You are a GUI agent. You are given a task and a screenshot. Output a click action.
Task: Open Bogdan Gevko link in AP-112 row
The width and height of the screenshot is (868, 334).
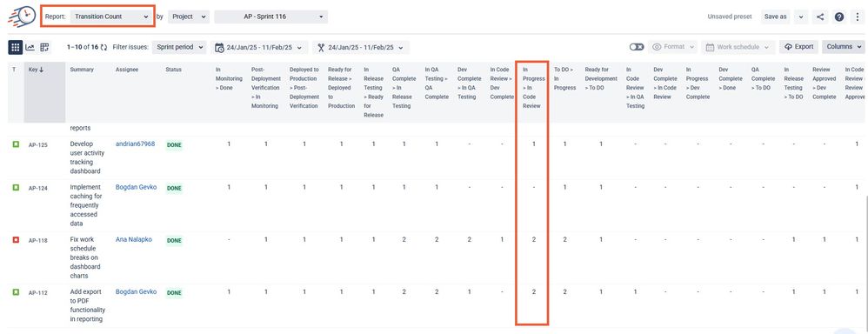pyautogui.click(x=137, y=292)
